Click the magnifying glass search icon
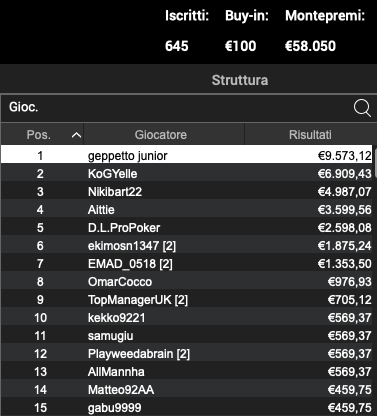The image size is (377, 416). (362, 108)
